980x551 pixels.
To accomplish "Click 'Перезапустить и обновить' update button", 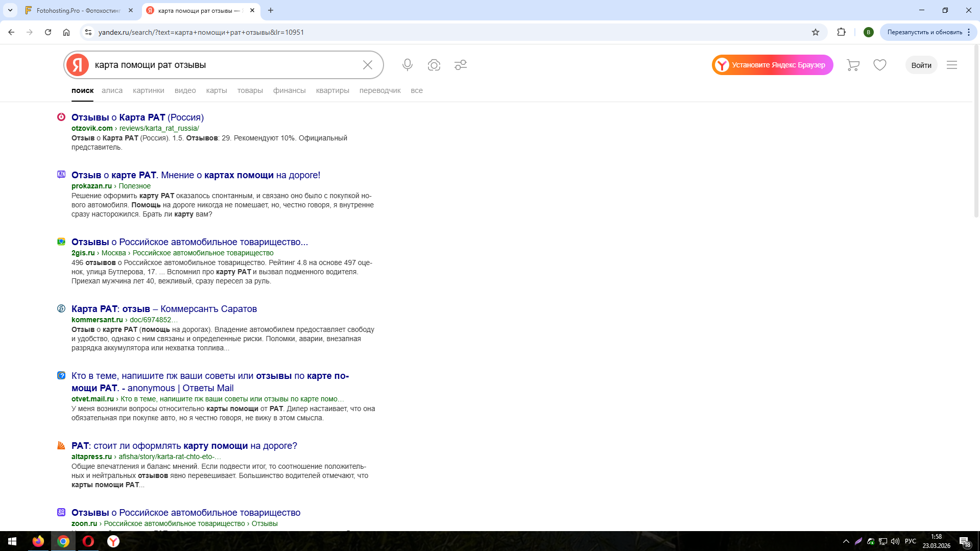I will (x=924, y=32).
